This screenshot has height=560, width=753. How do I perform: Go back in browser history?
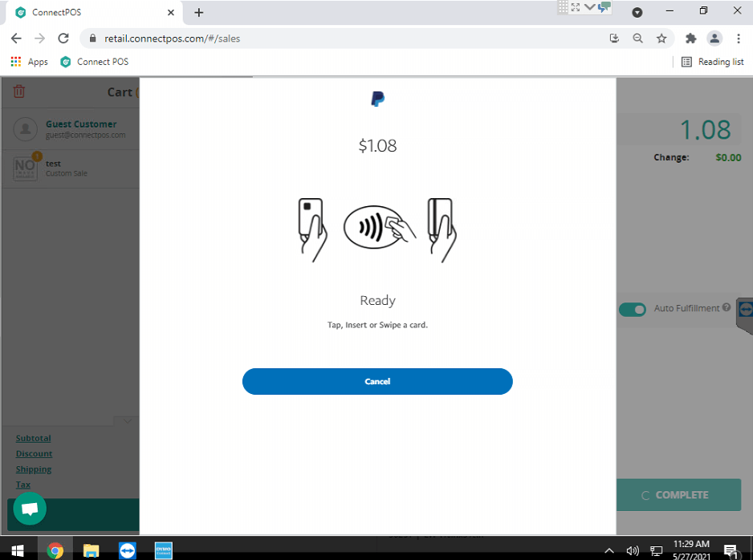click(x=16, y=39)
